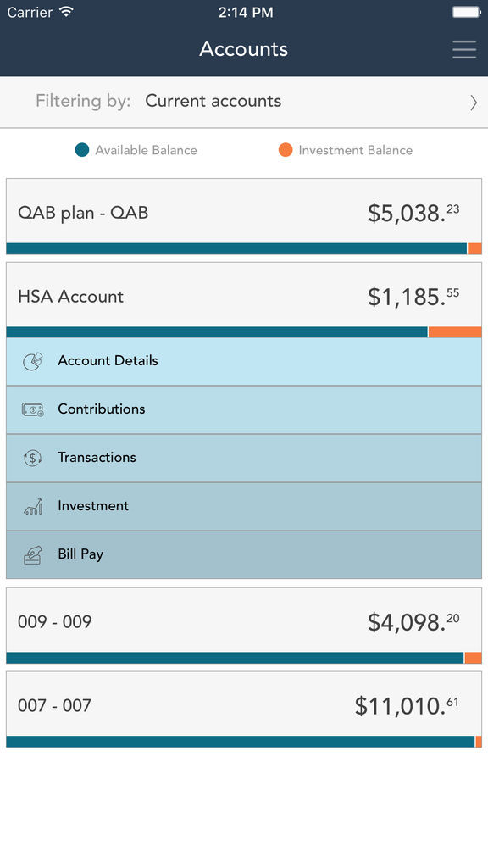Tap the Contributions money icon
Viewport: 488px width, 868px height.
point(33,409)
